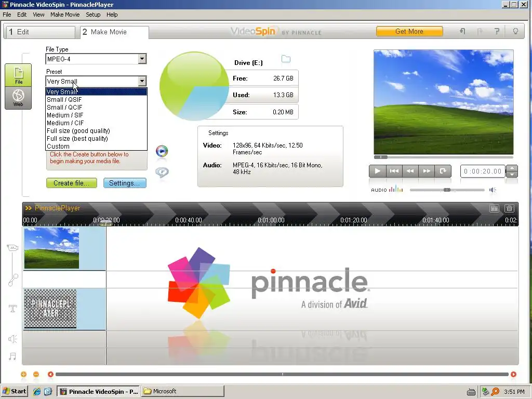Select the landscape video clip thumbnail

coord(51,248)
